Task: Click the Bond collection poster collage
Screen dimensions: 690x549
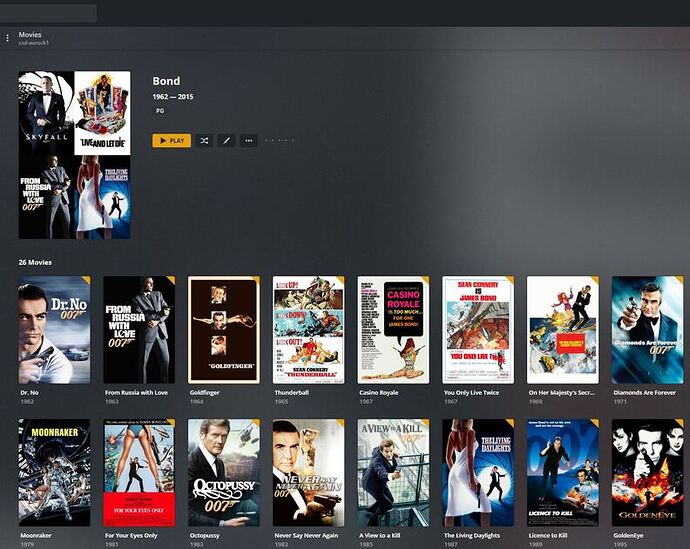Action: [x=74, y=155]
